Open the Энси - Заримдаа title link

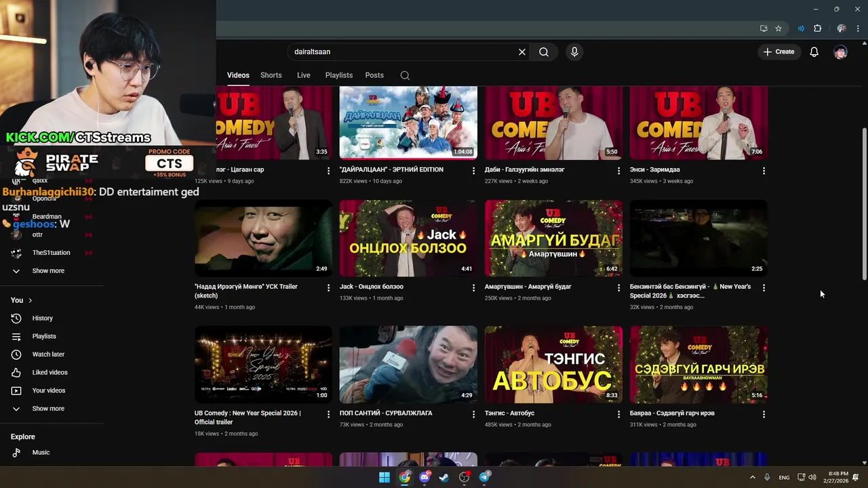pyautogui.click(x=654, y=169)
